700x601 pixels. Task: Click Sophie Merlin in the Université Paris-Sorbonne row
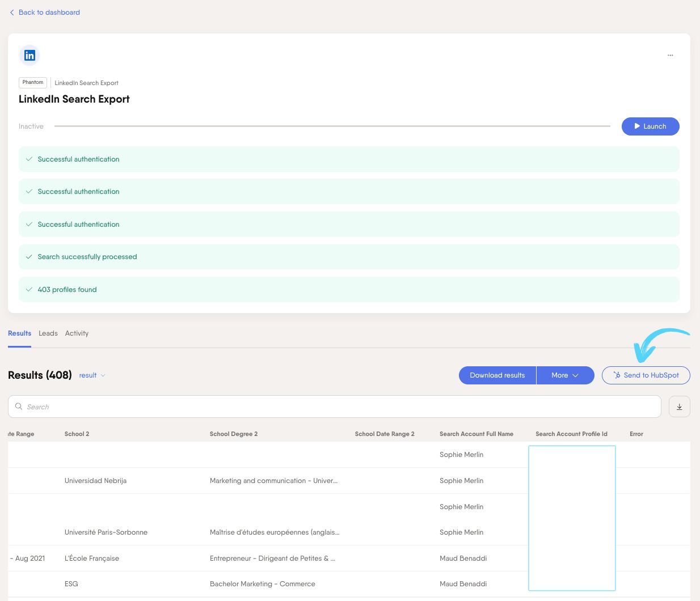coord(462,532)
